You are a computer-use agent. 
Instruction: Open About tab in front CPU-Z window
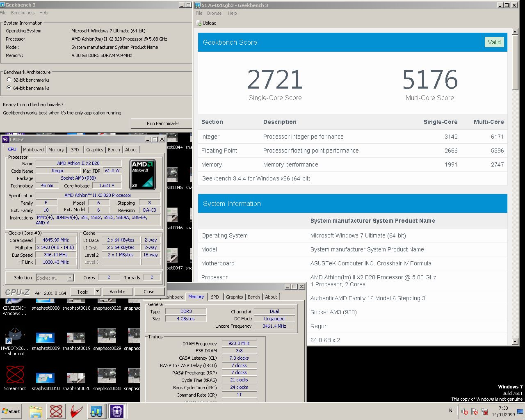[131, 150]
